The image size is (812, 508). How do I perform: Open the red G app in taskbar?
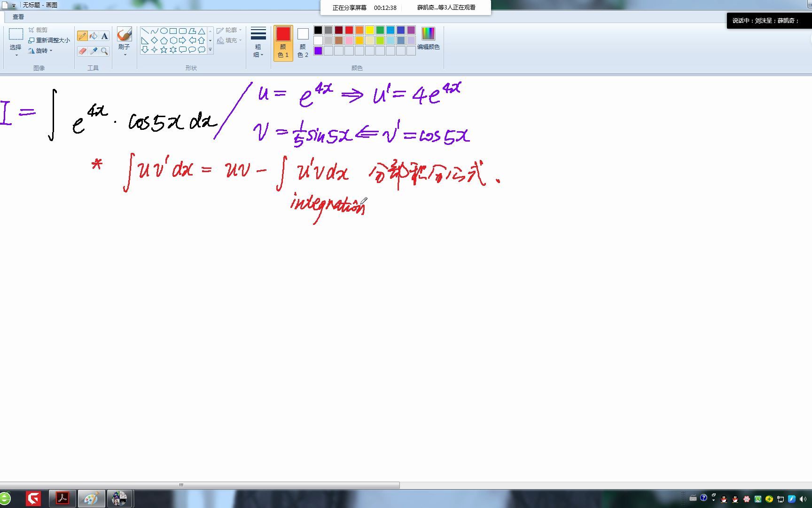tap(33, 498)
